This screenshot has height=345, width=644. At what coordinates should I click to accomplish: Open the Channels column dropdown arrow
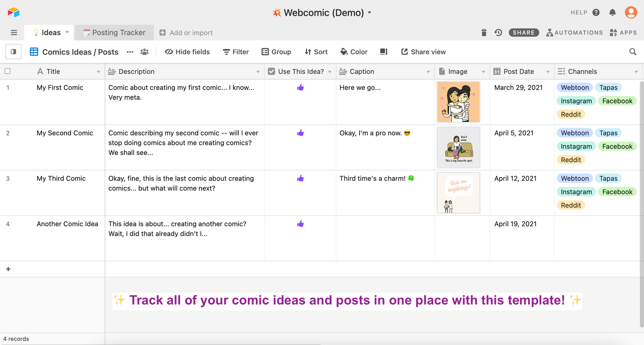coord(636,72)
